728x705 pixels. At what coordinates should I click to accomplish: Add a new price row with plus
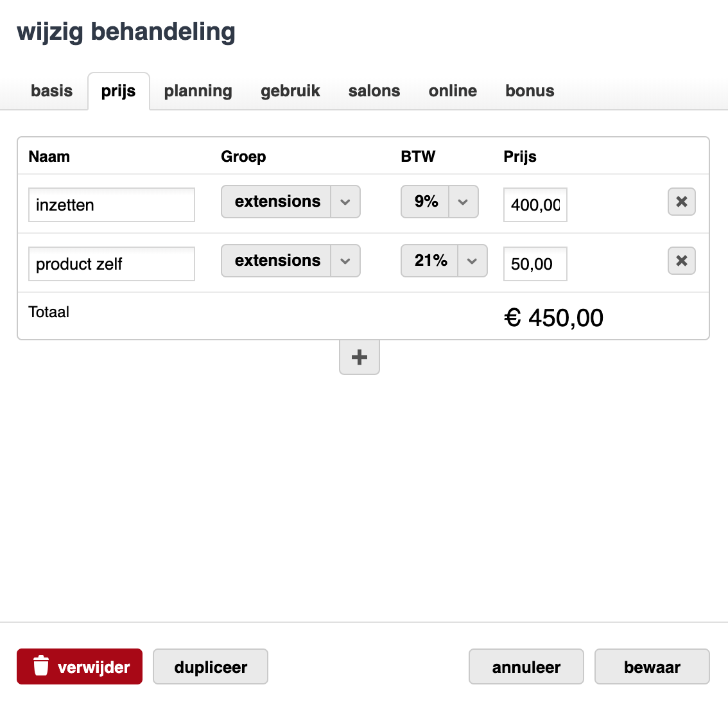coord(360,357)
